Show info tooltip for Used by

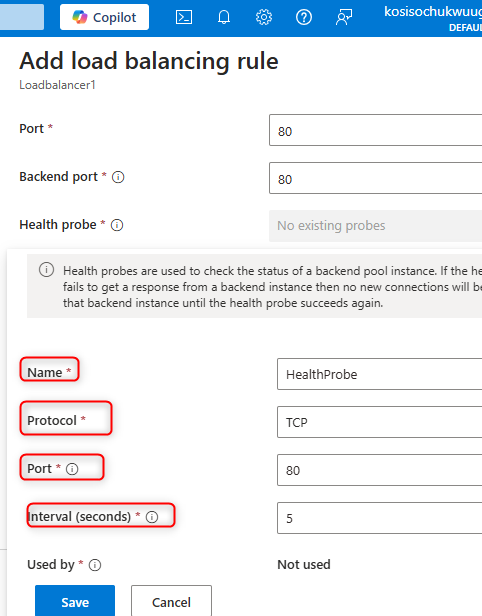tap(95, 565)
